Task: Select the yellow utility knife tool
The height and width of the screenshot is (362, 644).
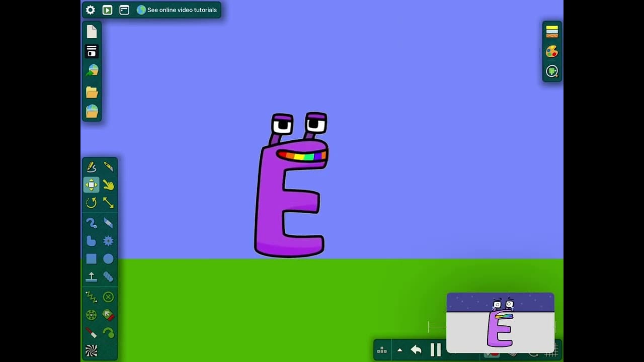Action: 108,167
